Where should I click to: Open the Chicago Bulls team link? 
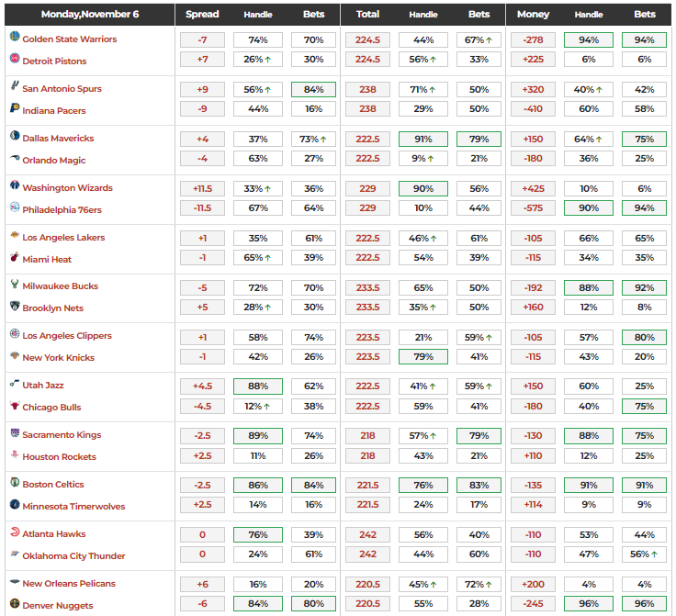point(51,407)
